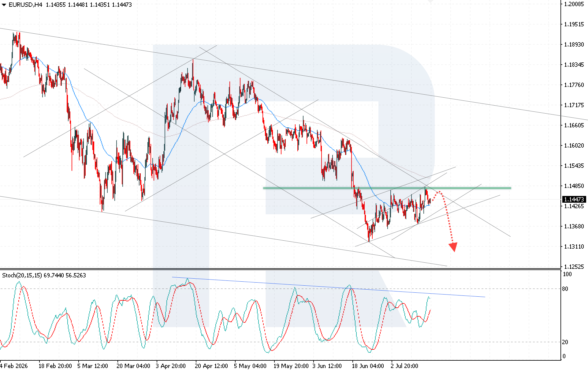The image size is (588, 372).
Task: Click the open price 1.14355 in header
Action: click(56, 5)
